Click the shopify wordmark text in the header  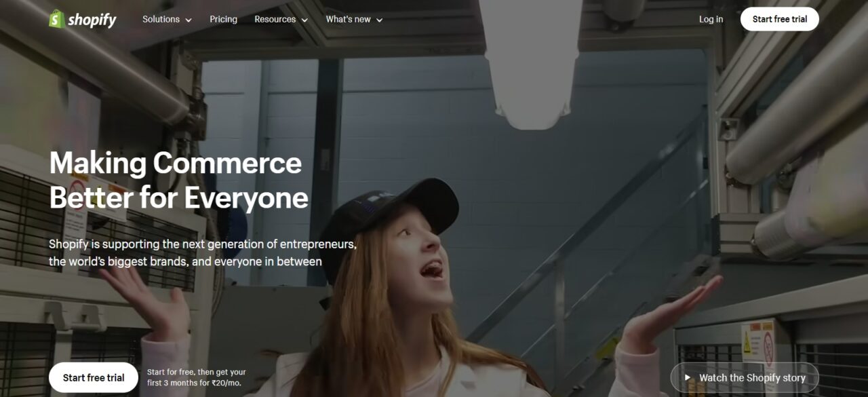coord(92,20)
